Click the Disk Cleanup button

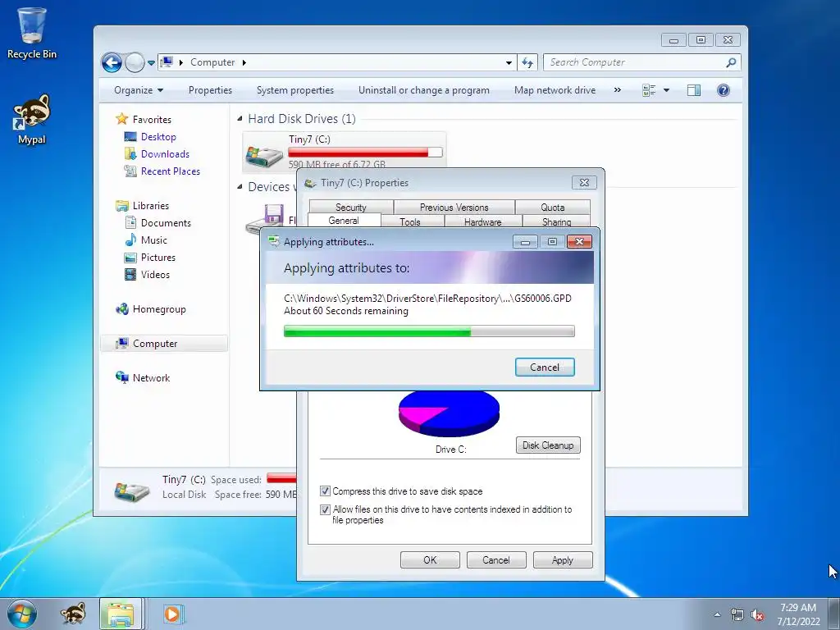pos(548,445)
